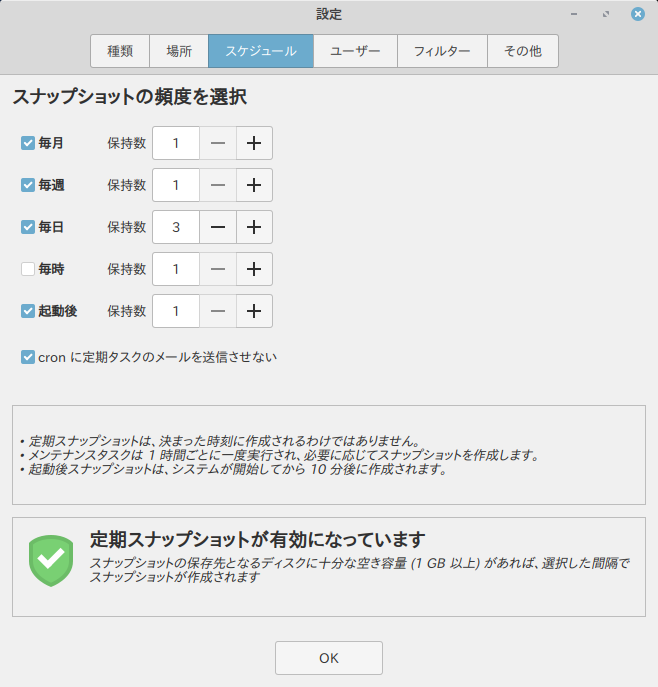Toggle the cron email suppression checkbox
658x687 pixels.
click(28, 356)
